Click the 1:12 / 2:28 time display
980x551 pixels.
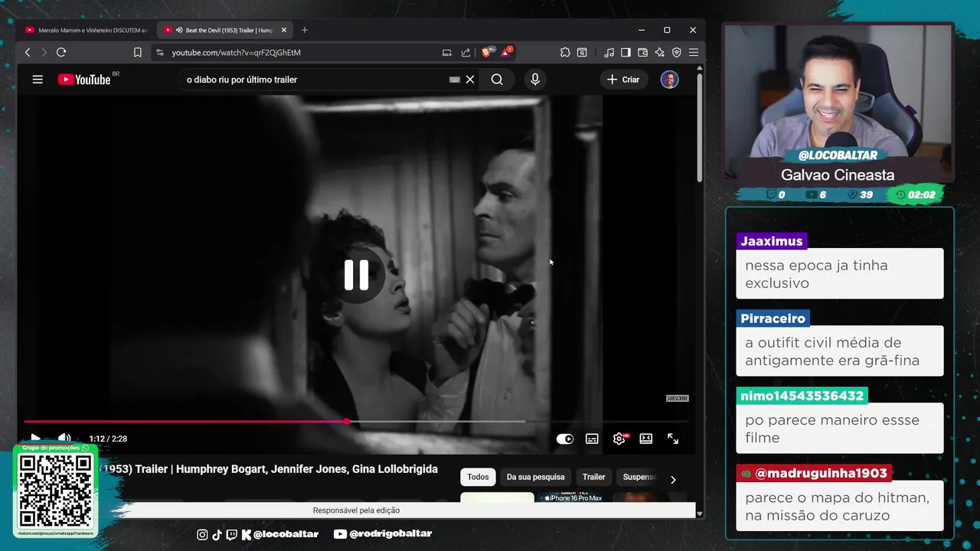pyautogui.click(x=108, y=439)
